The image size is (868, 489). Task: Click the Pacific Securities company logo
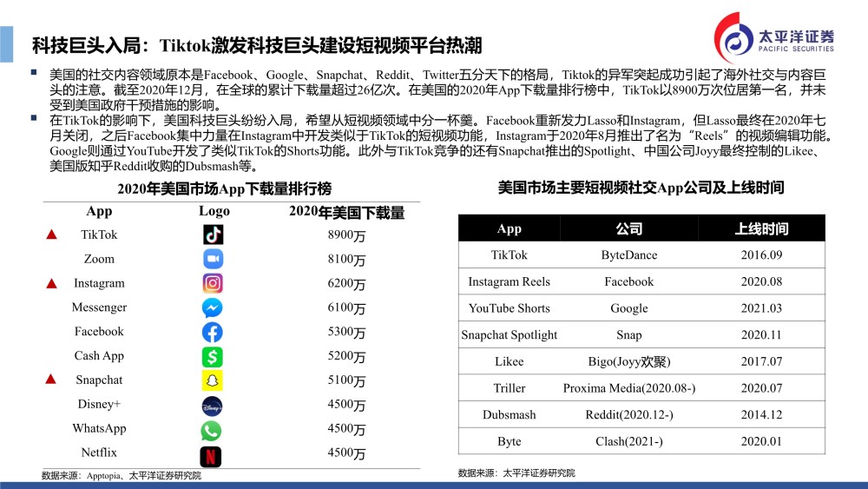click(774, 37)
